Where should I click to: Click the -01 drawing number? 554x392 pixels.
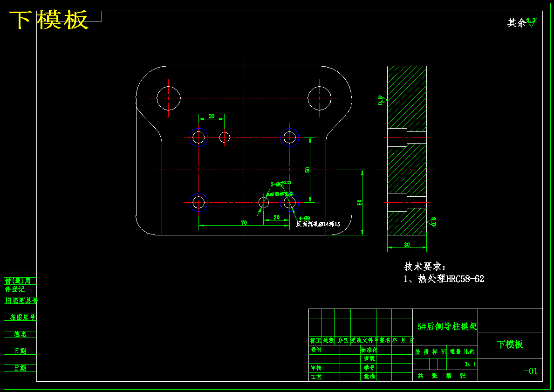tap(531, 371)
